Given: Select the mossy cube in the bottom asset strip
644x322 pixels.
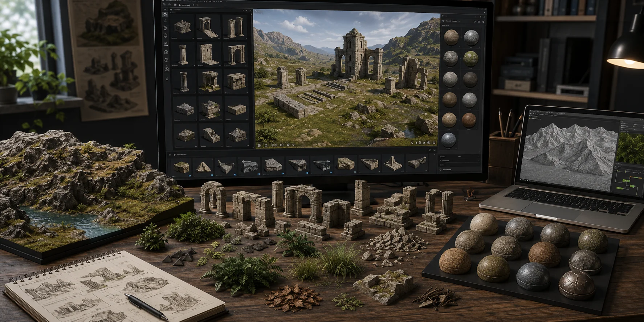Looking at the screenshot, I should click(x=181, y=167).
